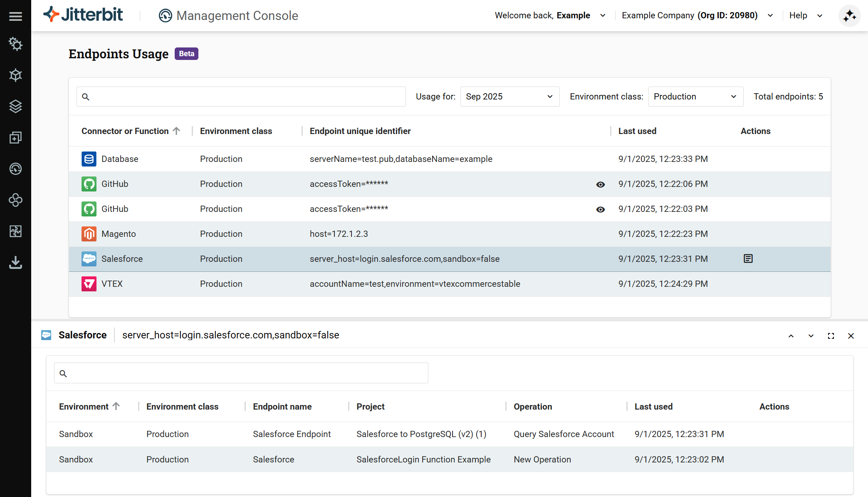The width and height of the screenshot is (868, 497).
Task: Select the settings gear icon in sidebar
Action: (15, 45)
